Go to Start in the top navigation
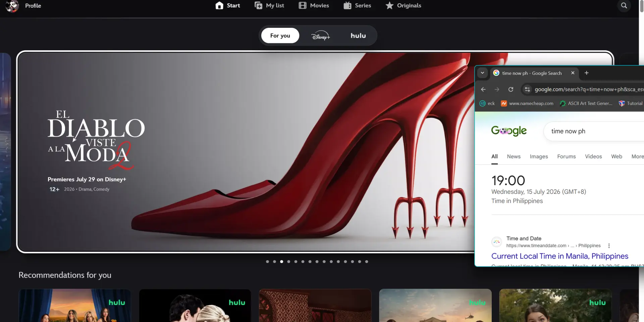 click(228, 6)
